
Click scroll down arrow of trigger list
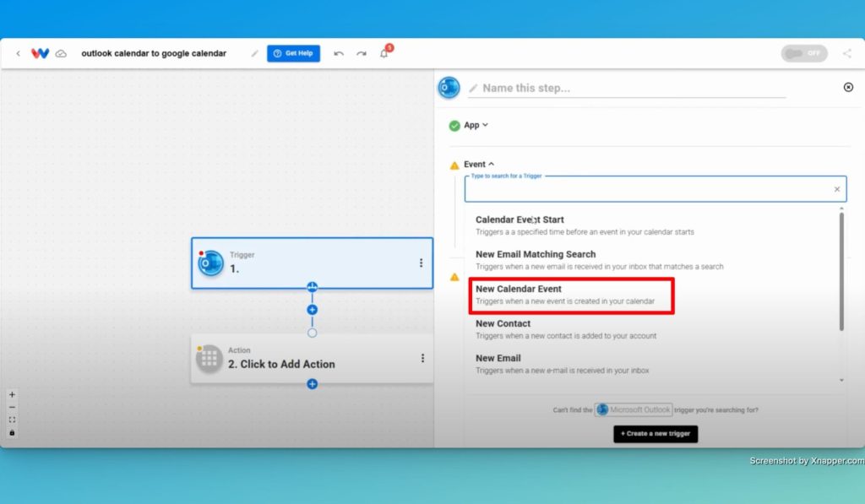(841, 380)
